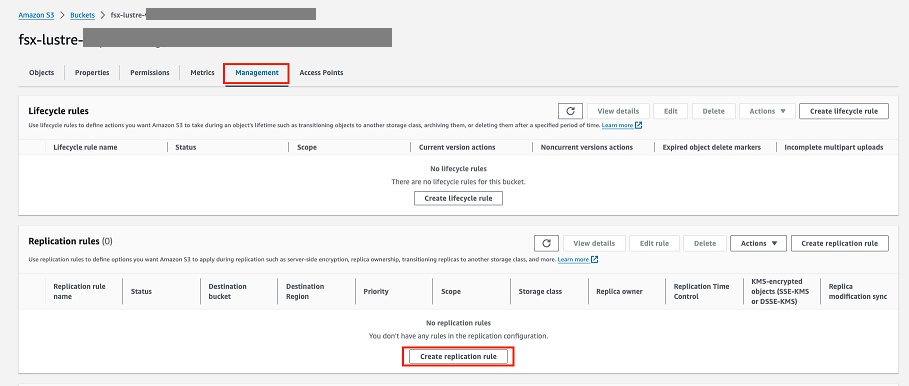Click lifecycle Scope column header
This screenshot has width=909, height=386.
tap(307, 147)
